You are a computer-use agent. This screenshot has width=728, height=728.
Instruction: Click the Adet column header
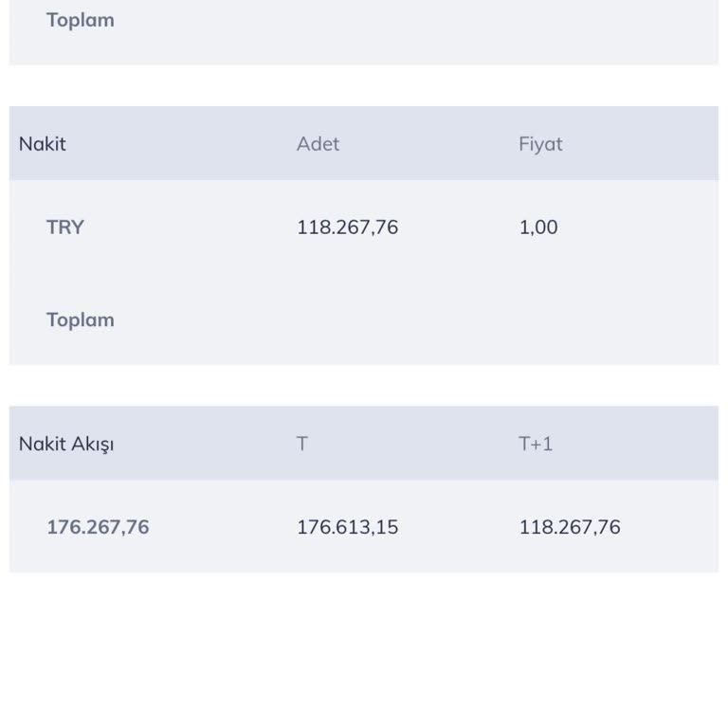click(x=318, y=144)
